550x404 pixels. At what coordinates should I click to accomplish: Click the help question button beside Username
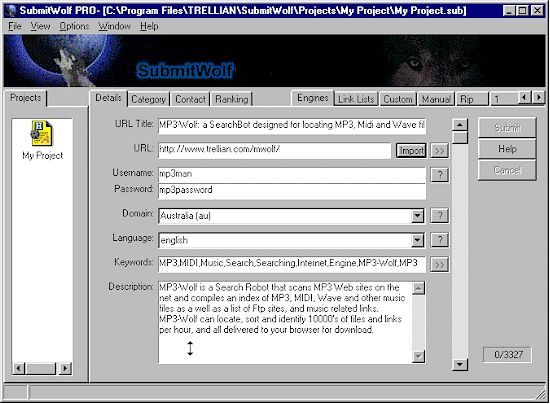coord(440,174)
